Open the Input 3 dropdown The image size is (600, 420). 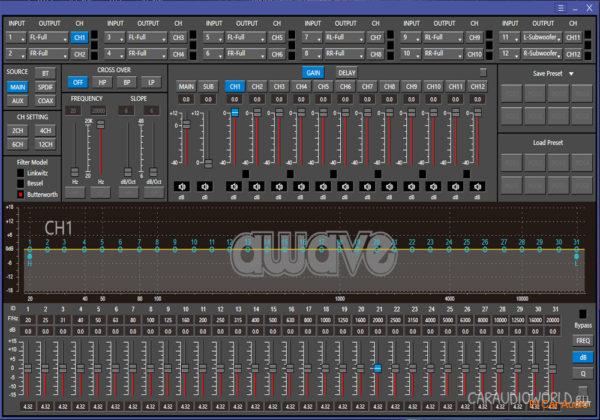[x=115, y=37]
